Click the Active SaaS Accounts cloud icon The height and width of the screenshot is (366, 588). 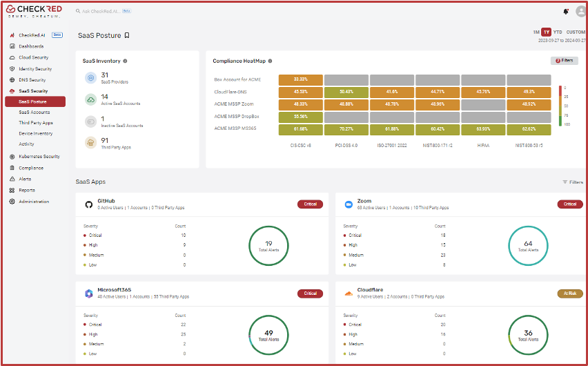[90, 99]
